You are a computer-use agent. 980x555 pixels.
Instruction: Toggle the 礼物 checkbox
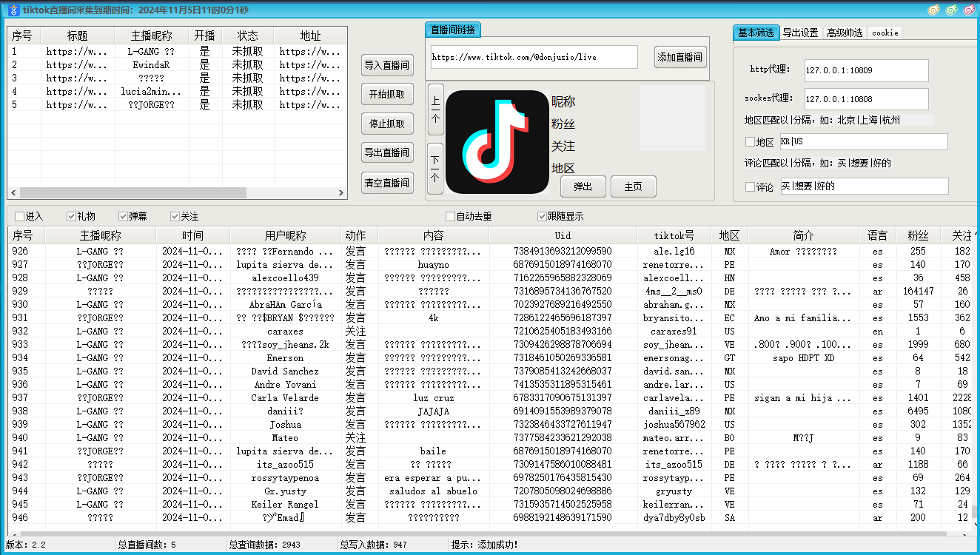[71, 217]
